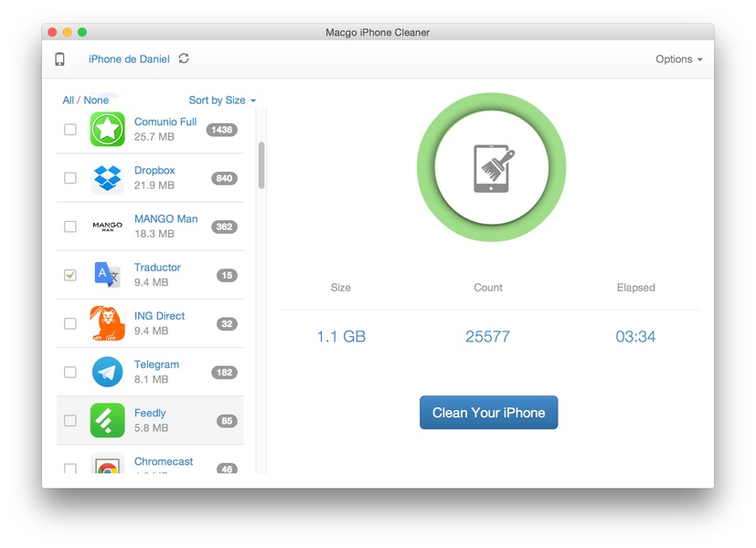The image size is (756, 548).
Task: Click the Traductor translate icon
Action: pos(107,275)
